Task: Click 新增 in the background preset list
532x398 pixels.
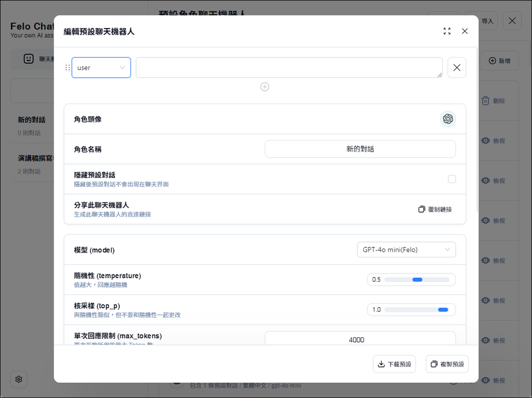Action: pos(499,61)
